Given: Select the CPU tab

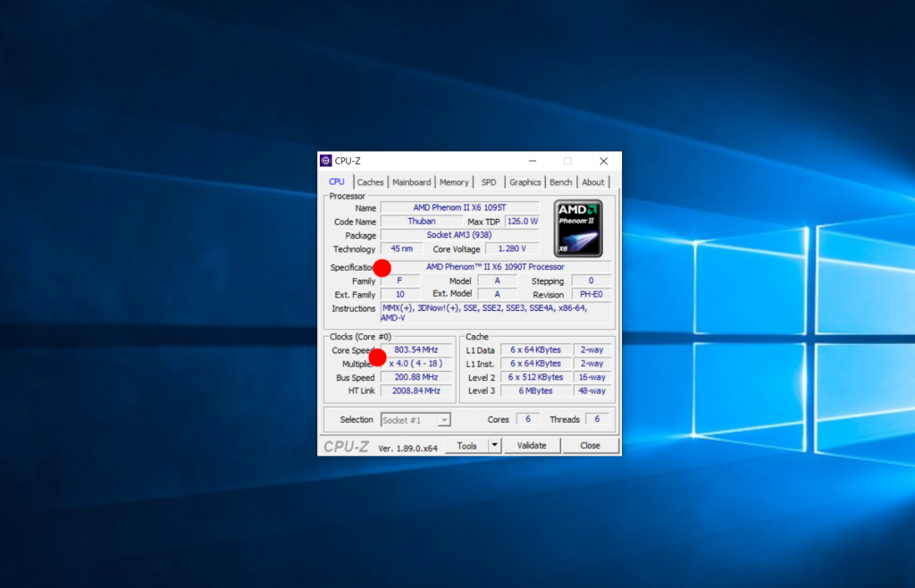Looking at the screenshot, I should pyautogui.click(x=336, y=182).
